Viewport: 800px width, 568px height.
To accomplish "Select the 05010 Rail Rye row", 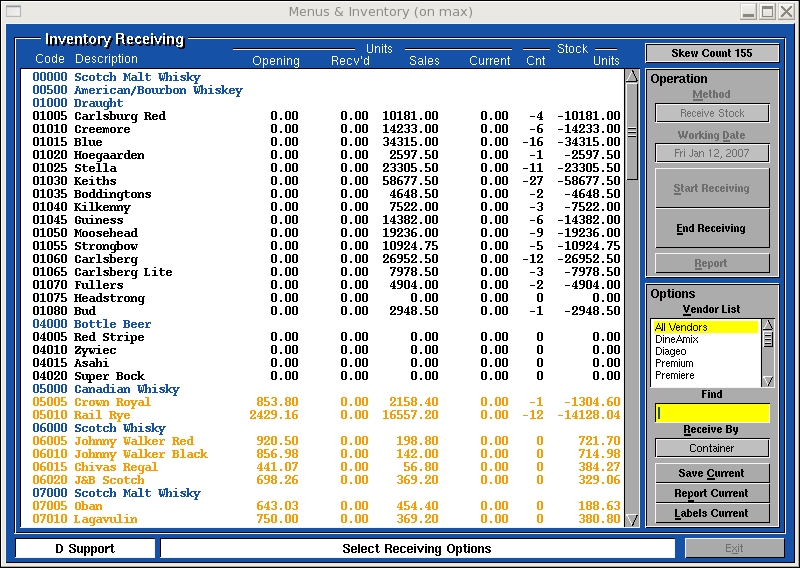I will pos(322,415).
